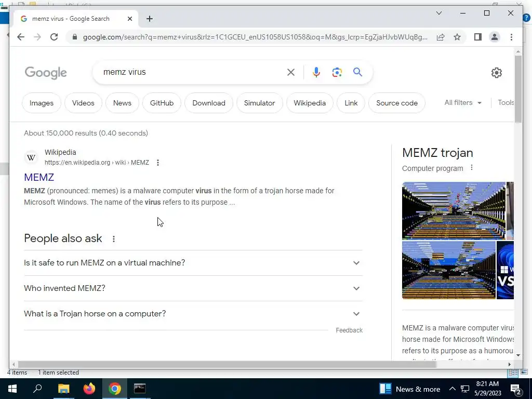The height and width of the screenshot is (399, 532).
Task: Close the memz virus search tab
Action: (x=129, y=19)
